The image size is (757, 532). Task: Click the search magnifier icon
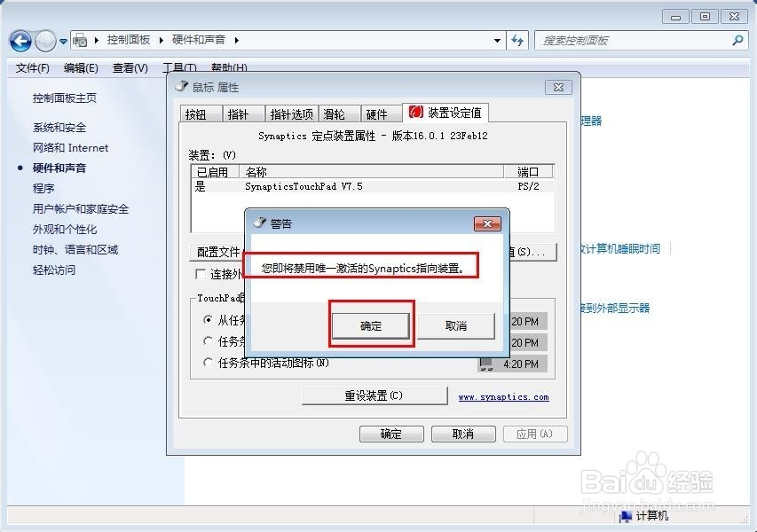[737, 41]
